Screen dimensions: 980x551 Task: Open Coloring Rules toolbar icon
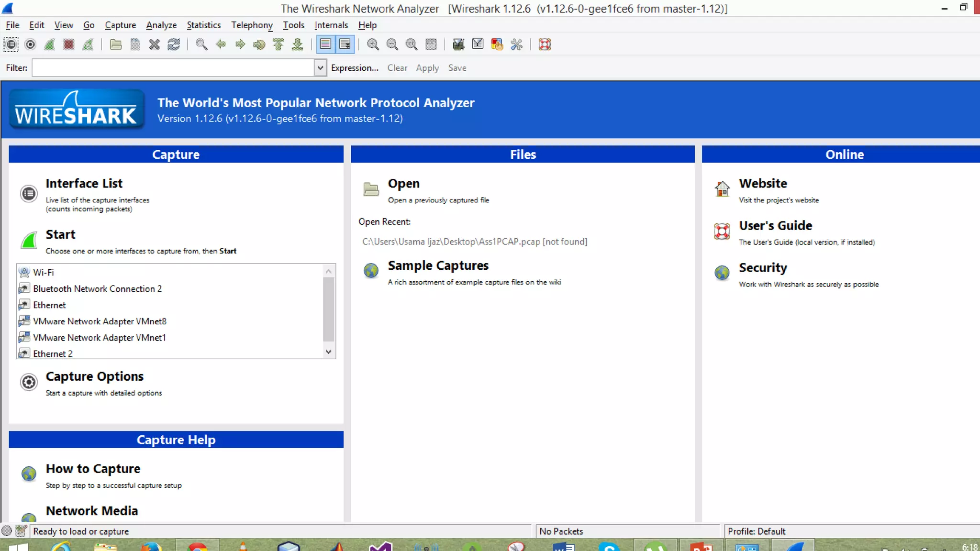[497, 44]
